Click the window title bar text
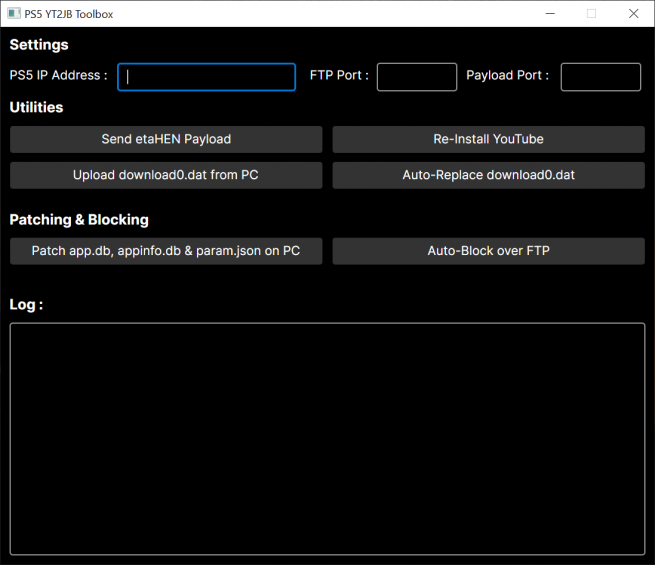 (x=69, y=14)
